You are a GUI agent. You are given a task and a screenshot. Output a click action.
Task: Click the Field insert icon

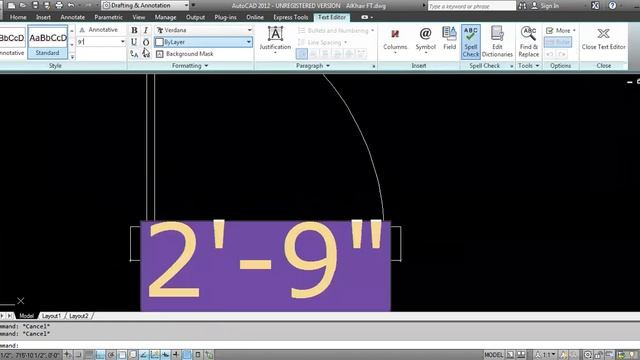(x=449, y=38)
